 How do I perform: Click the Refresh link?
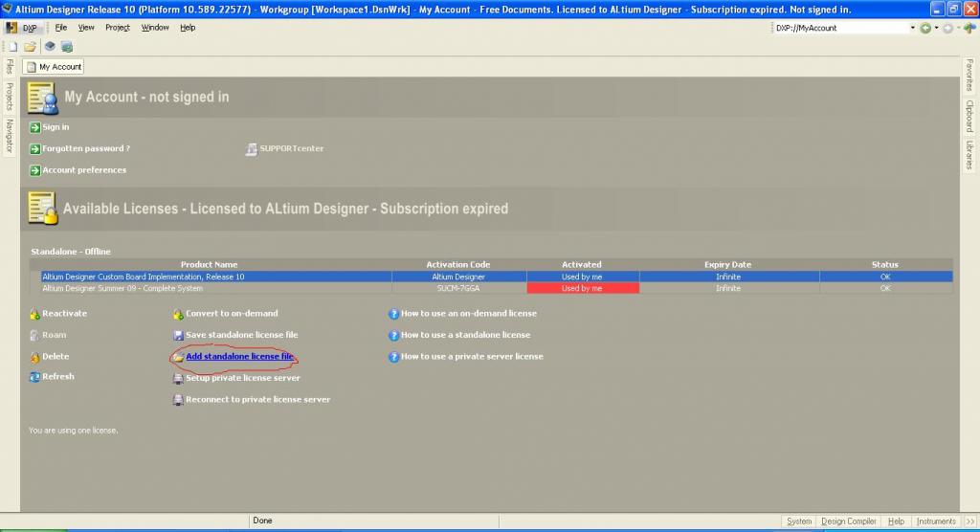(58, 376)
